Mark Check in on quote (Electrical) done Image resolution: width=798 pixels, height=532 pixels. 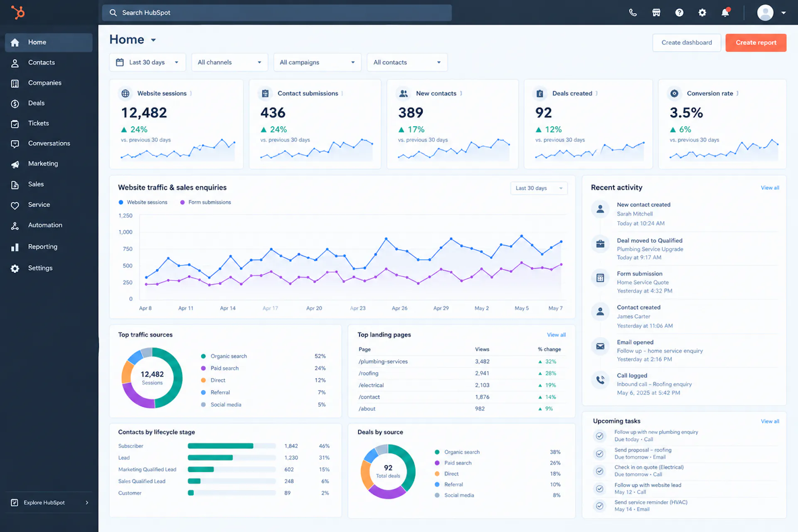599,471
